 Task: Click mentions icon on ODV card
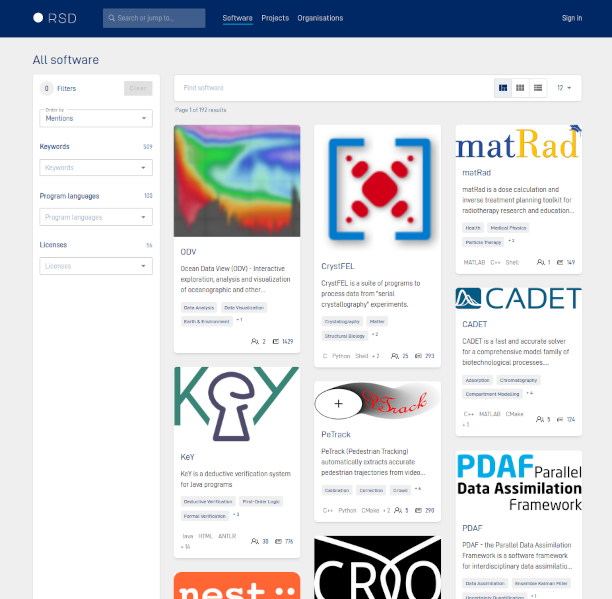click(x=276, y=341)
